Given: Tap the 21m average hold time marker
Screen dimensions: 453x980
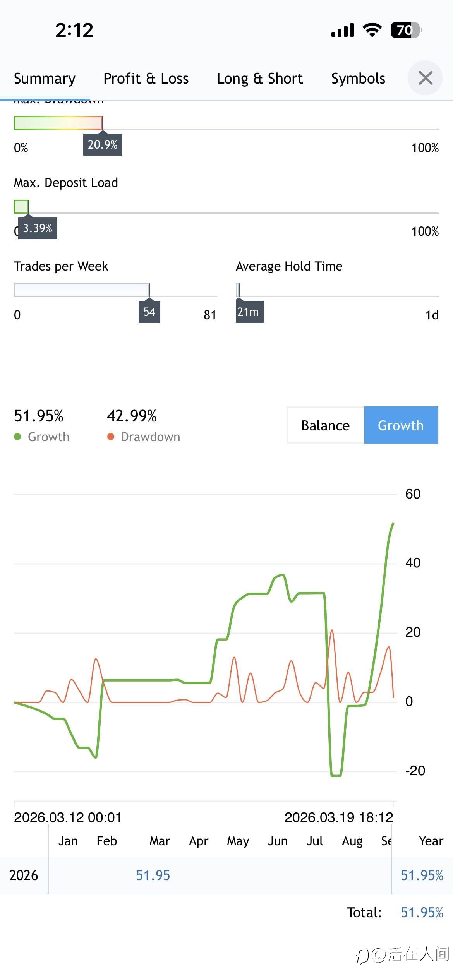Looking at the screenshot, I should (249, 312).
